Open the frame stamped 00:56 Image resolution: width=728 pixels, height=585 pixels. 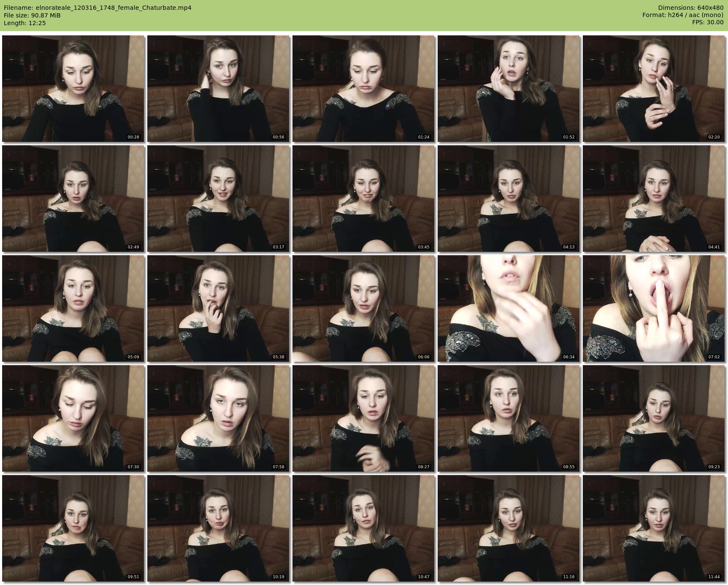(218, 89)
